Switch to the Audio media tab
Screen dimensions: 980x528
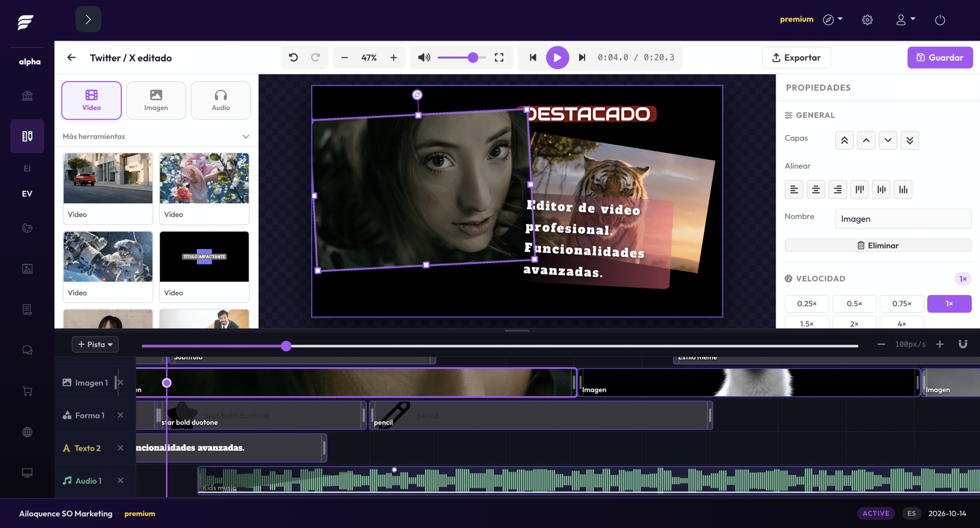point(221,100)
